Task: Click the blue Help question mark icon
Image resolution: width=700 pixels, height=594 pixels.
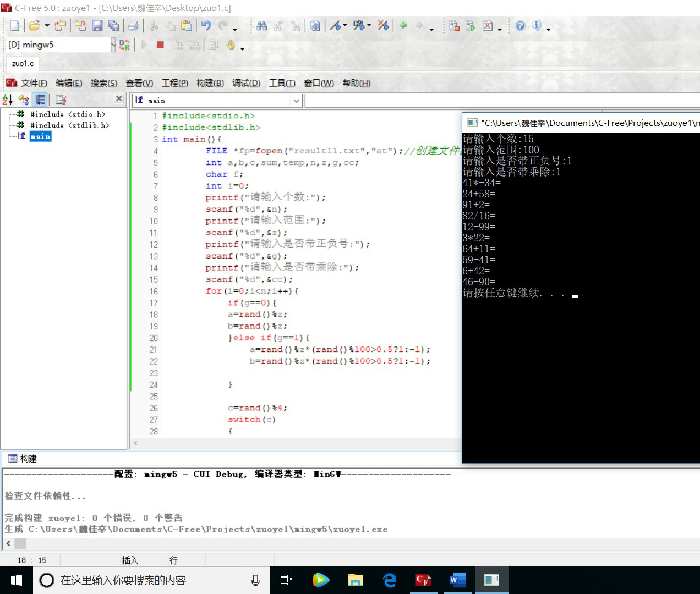Action: click(x=520, y=25)
